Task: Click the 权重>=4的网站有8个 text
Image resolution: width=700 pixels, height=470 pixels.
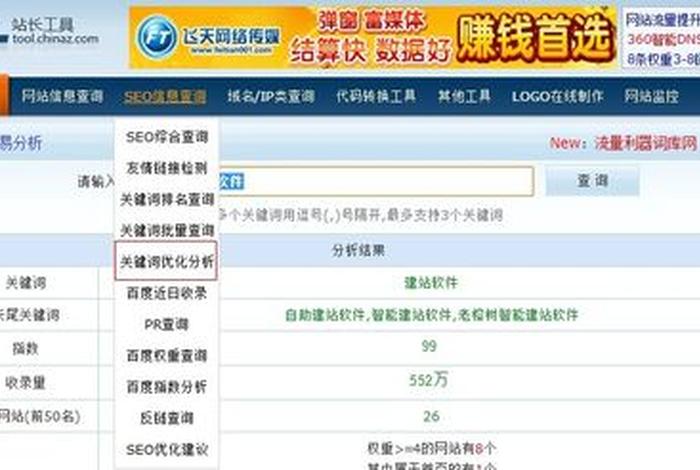Action: [x=431, y=448]
